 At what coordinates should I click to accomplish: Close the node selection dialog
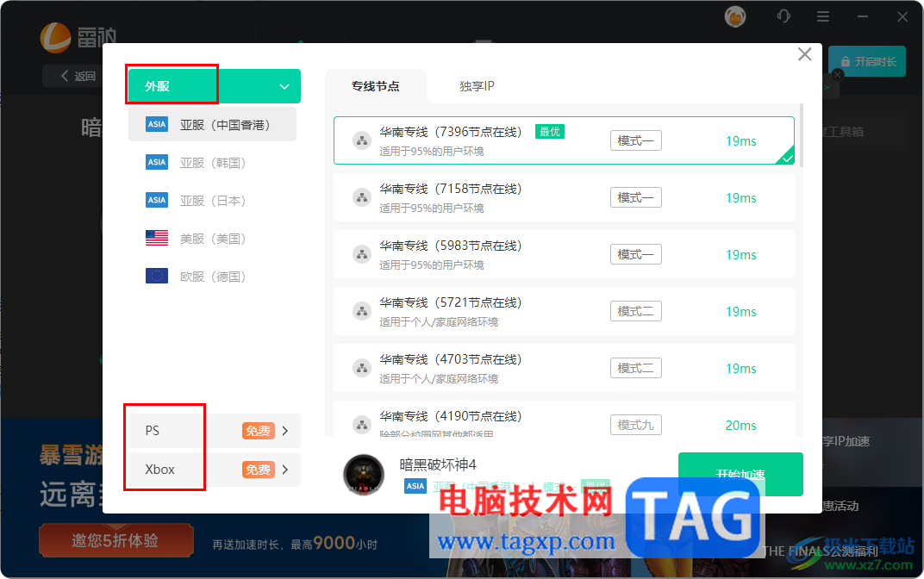click(x=804, y=54)
